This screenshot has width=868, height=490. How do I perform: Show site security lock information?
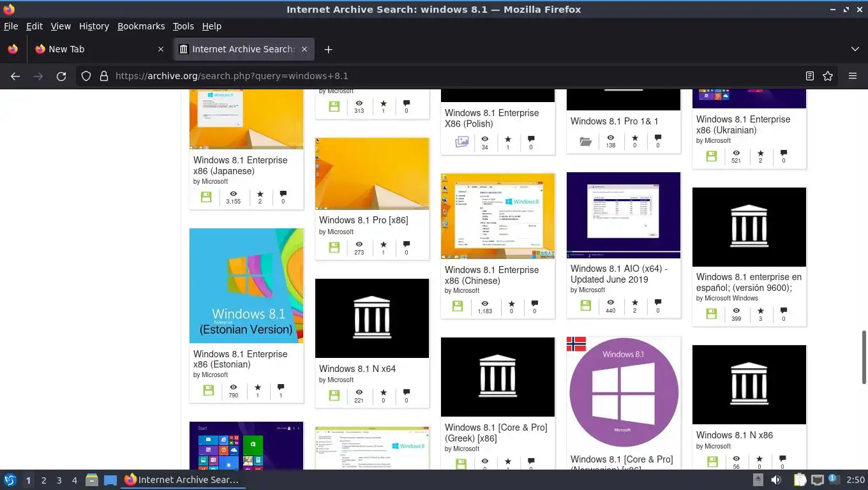(x=104, y=76)
